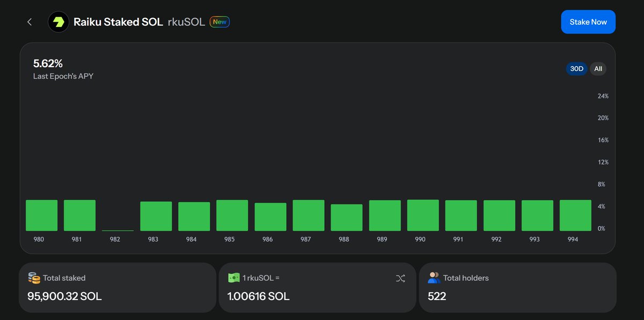The width and height of the screenshot is (644, 320).
Task: Switch chart range to 30D
Action: coord(576,69)
